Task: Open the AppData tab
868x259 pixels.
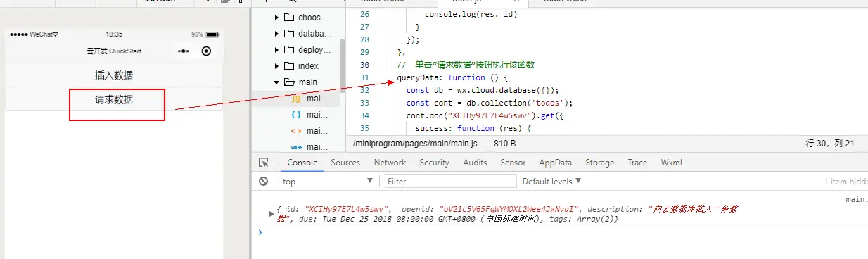Action: (x=556, y=163)
